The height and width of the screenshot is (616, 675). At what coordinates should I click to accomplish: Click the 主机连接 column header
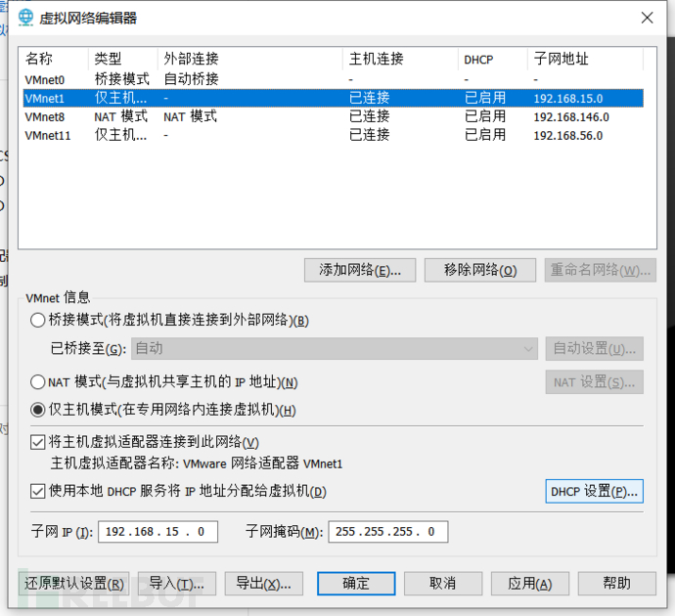coord(401,59)
